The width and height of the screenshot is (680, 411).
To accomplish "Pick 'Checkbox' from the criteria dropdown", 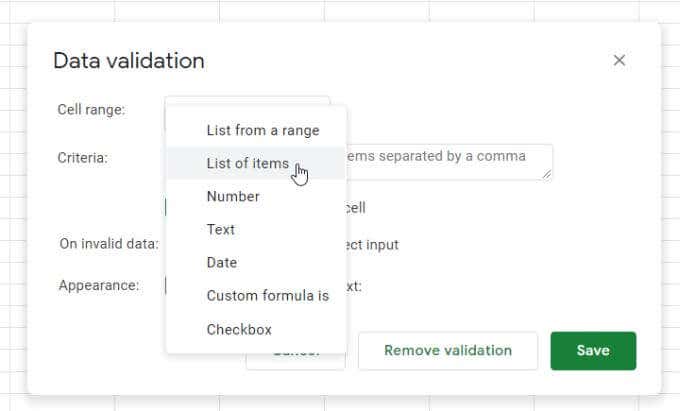I will (239, 329).
